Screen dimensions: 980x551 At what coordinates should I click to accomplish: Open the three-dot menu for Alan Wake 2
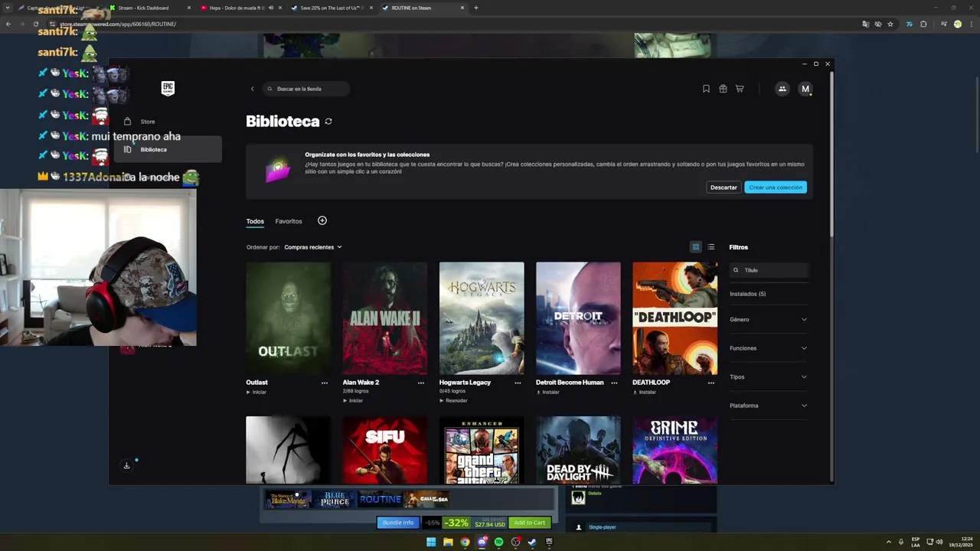click(420, 383)
